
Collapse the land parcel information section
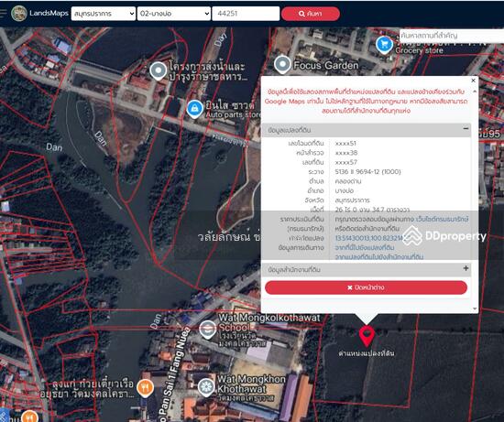point(466,129)
